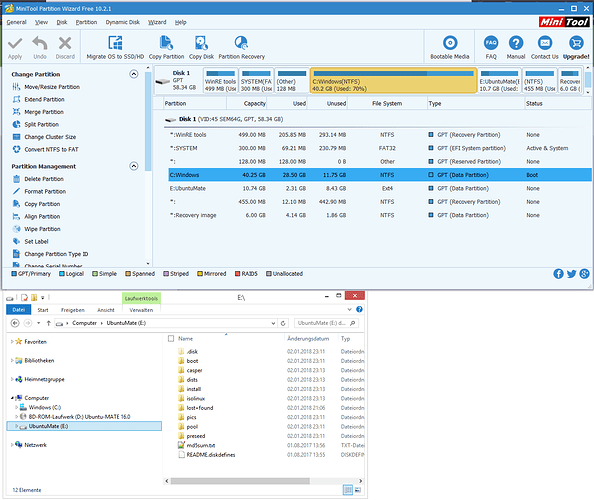Select Convert NTFS to FAT action
Viewport: 594px width, 500px height.
[x=52, y=149]
